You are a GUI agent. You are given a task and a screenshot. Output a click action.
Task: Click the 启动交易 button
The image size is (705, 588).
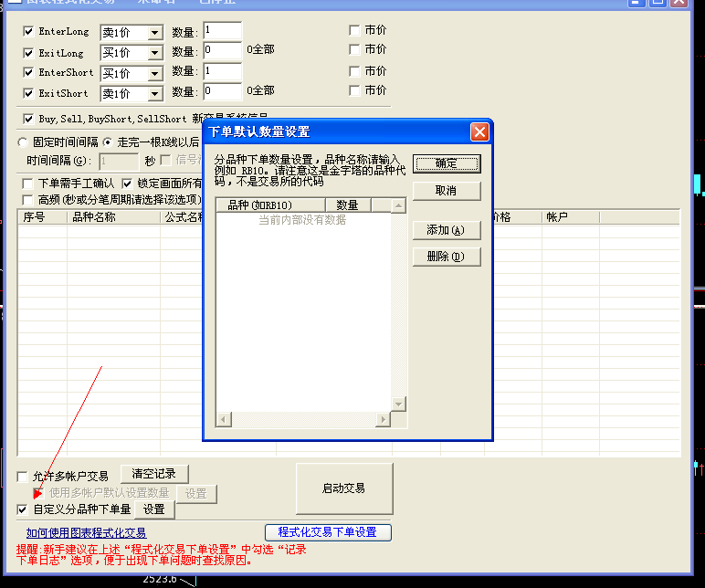343,488
